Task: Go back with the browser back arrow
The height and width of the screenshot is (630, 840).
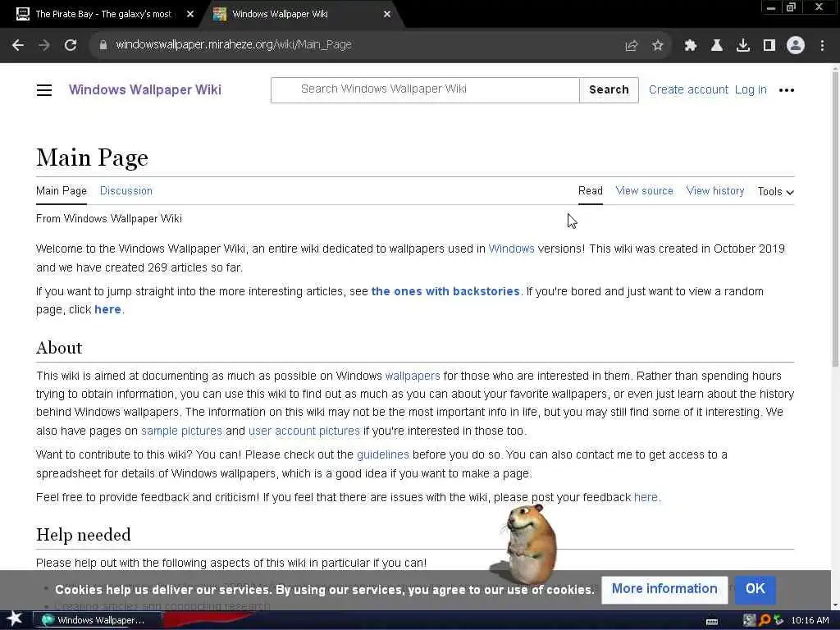Action: [x=18, y=45]
